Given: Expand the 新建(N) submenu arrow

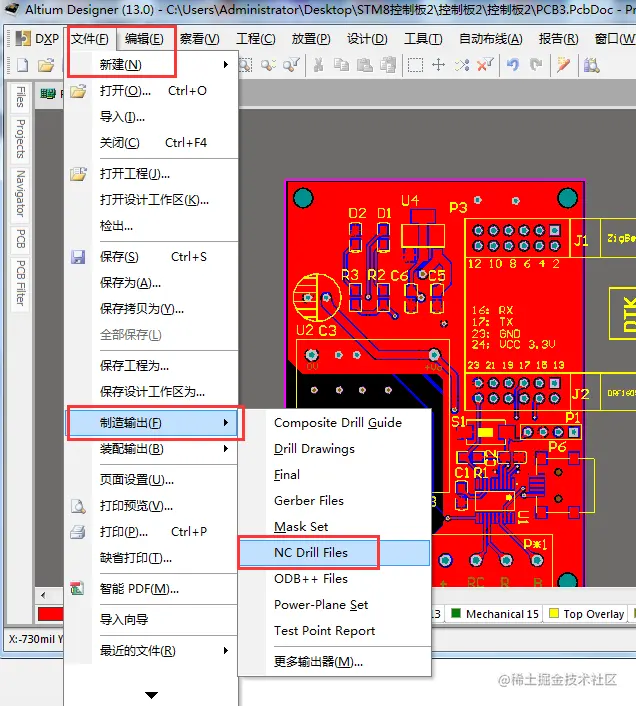Looking at the screenshot, I should click(226, 65).
